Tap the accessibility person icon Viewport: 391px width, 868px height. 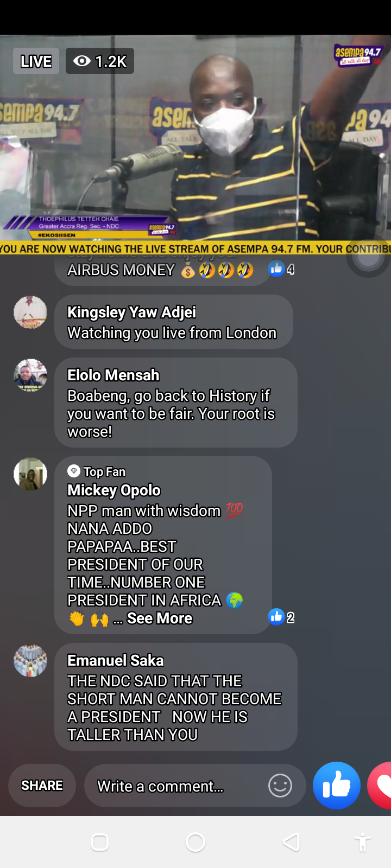tap(362, 843)
